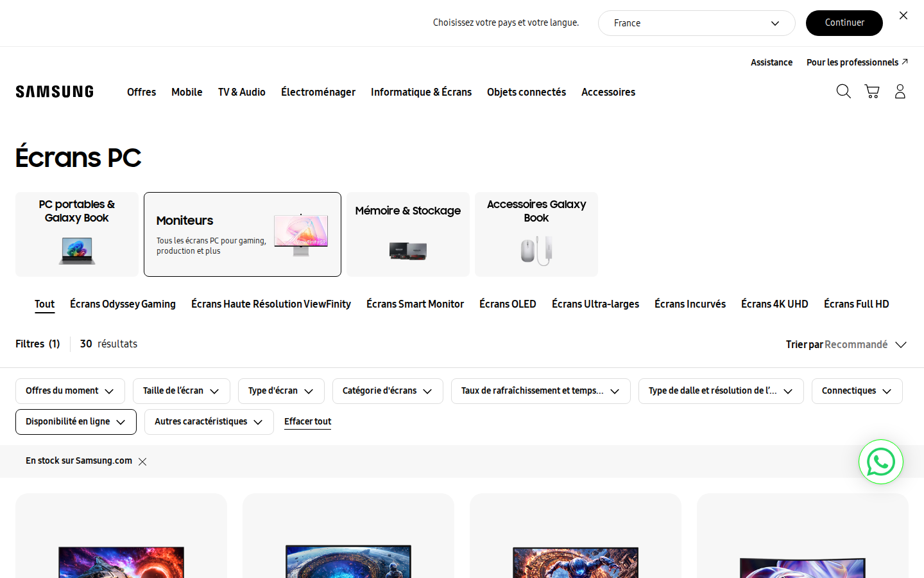Image resolution: width=924 pixels, height=578 pixels.
Task: Expand the Connectiques filter
Action: pos(857,391)
